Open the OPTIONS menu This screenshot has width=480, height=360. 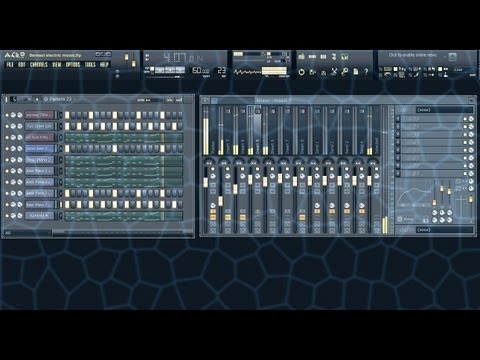click(73, 65)
